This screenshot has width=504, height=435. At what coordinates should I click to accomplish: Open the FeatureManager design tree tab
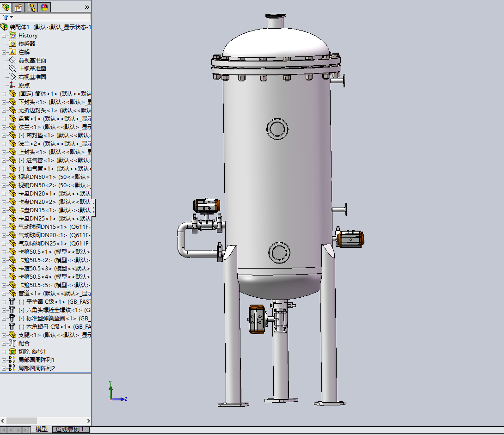coord(6,7)
